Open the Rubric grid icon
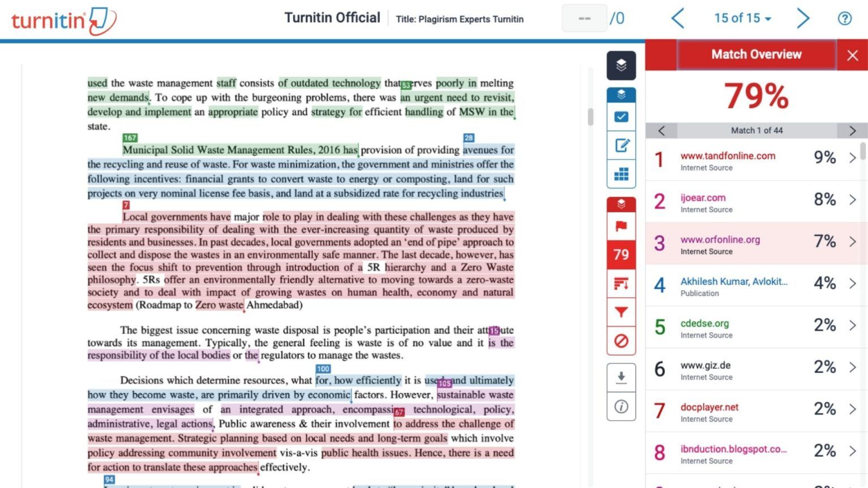868x488 pixels. tap(621, 174)
